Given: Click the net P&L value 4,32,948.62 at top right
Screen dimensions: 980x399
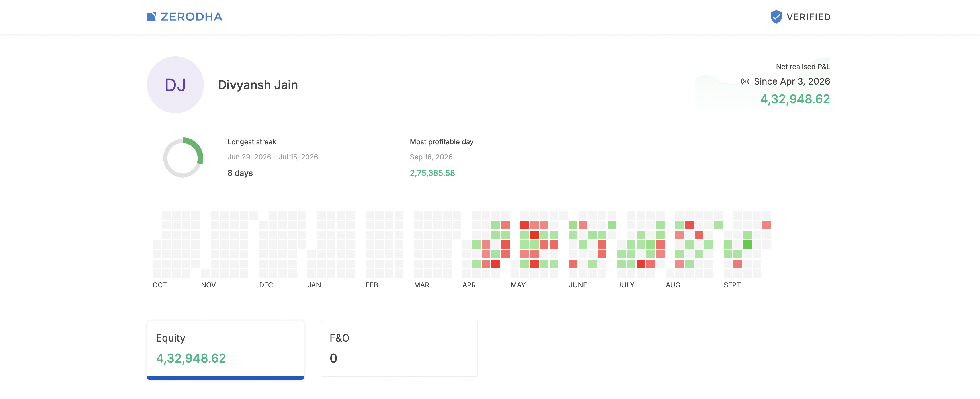Looking at the screenshot, I should click(x=795, y=99).
